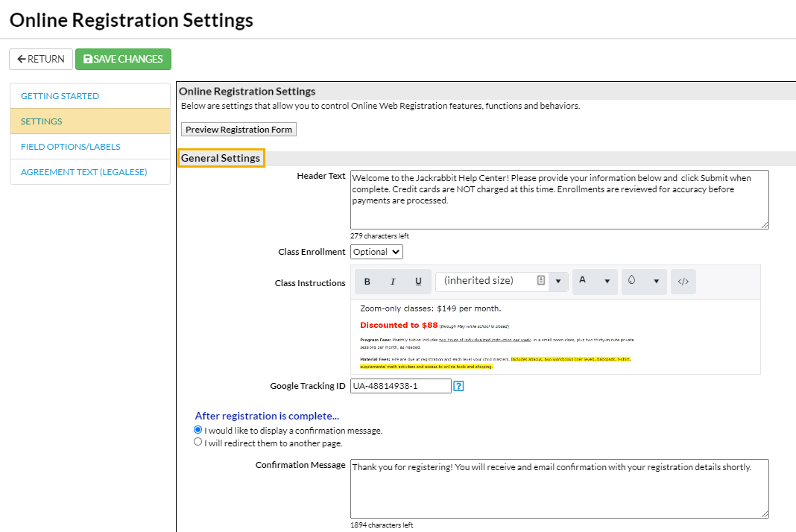Select redirect them to another page option
This screenshot has height=532, width=796.
[x=198, y=442]
